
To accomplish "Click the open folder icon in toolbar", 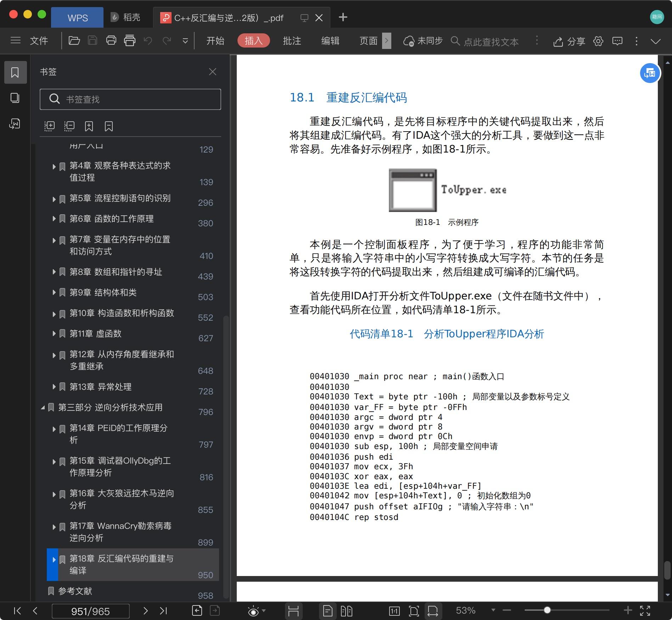I will pyautogui.click(x=74, y=40).
